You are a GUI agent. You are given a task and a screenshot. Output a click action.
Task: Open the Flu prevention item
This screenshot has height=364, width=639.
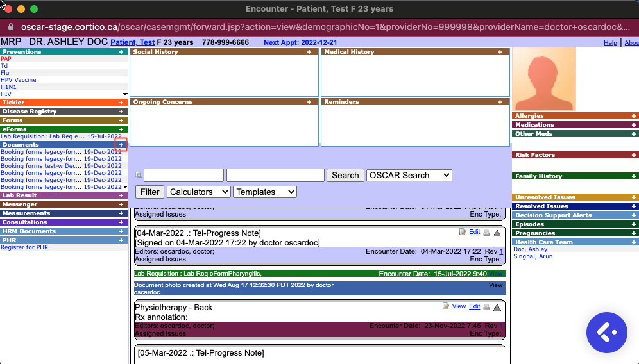(5, 73)
